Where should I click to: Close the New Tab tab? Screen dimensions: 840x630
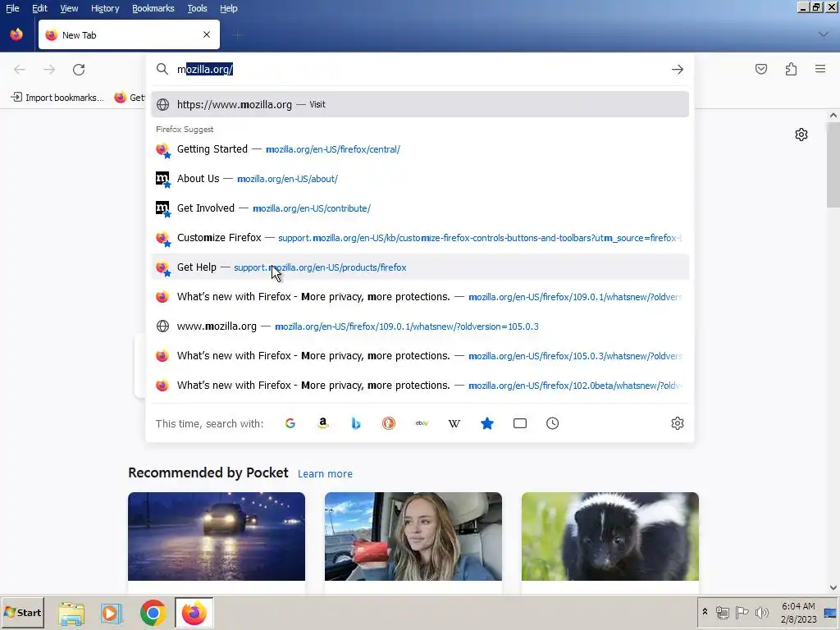click(x=207, y=34)
